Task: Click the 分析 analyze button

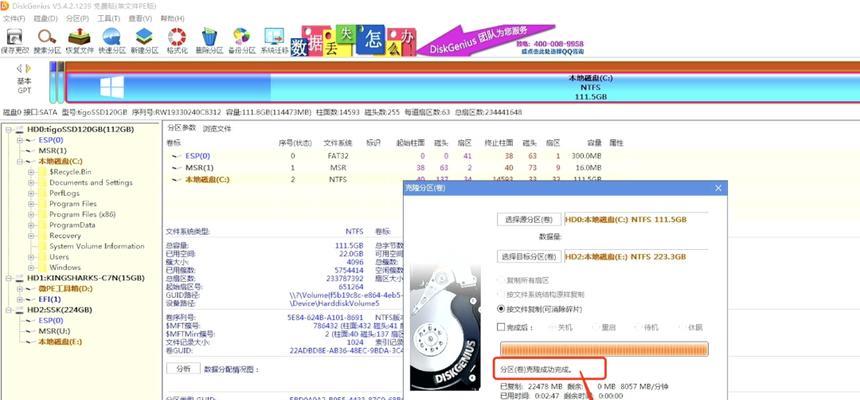Action: point(183,369)
